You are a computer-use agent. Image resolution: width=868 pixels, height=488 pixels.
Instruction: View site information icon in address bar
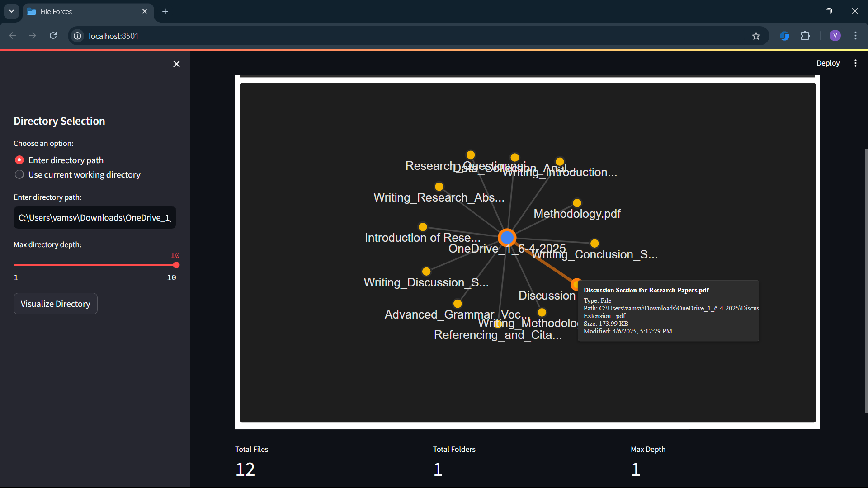click(x=78, y=36)
